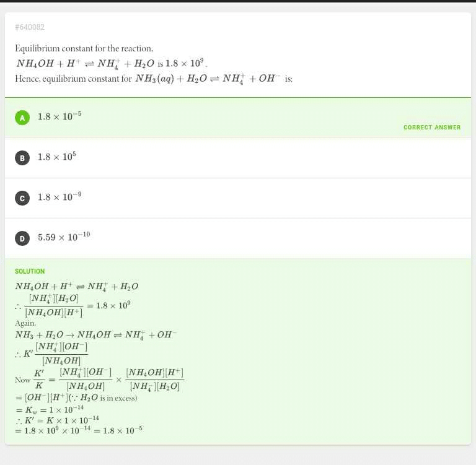Click the CORRECT ANSWER label
The height and width of the screenshot is (465, 476).
coord(432,128)
